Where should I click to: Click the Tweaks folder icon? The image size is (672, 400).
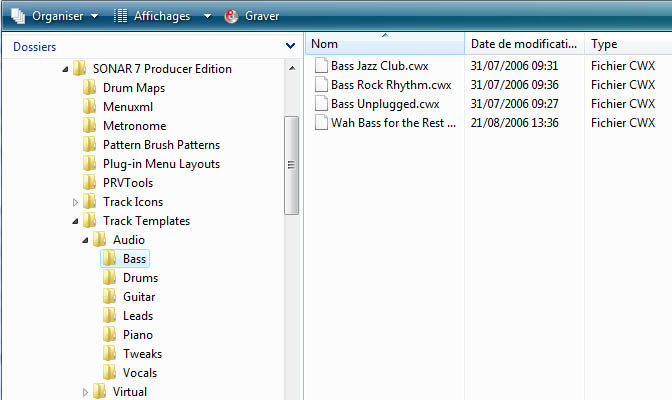[109, 353]
